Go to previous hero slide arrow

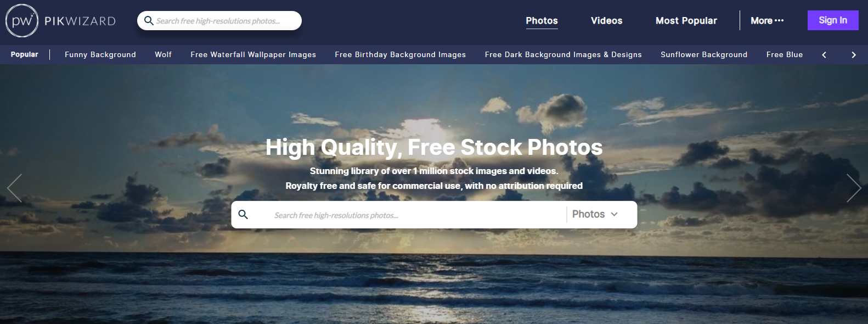(x=14, y=188)
